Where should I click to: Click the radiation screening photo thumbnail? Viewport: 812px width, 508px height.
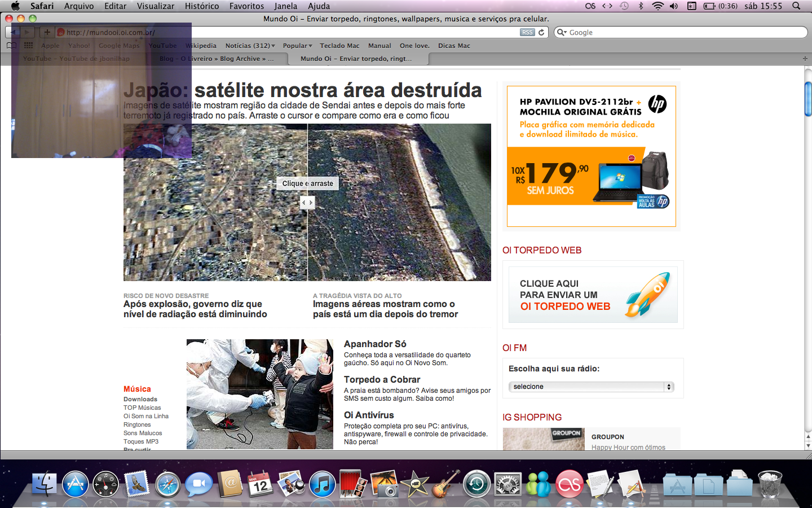tap(260, 394)
